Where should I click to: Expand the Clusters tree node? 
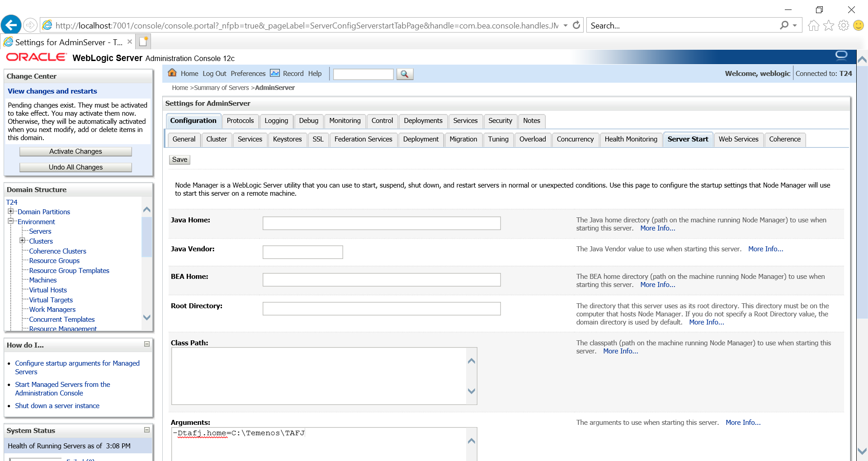click(x=22, y=240)
